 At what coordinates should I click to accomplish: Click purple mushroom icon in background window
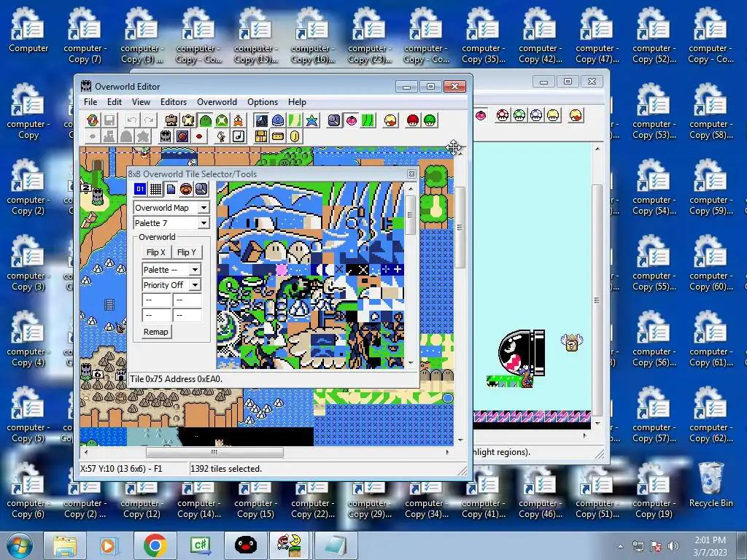pos(536,115)
